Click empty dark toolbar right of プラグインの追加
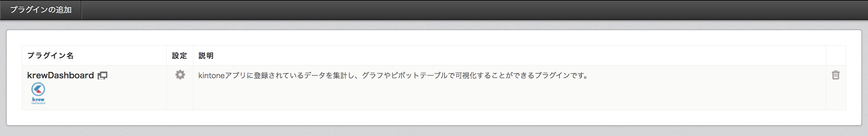This screenshot has width=868, height=136. tap(472, 9)
